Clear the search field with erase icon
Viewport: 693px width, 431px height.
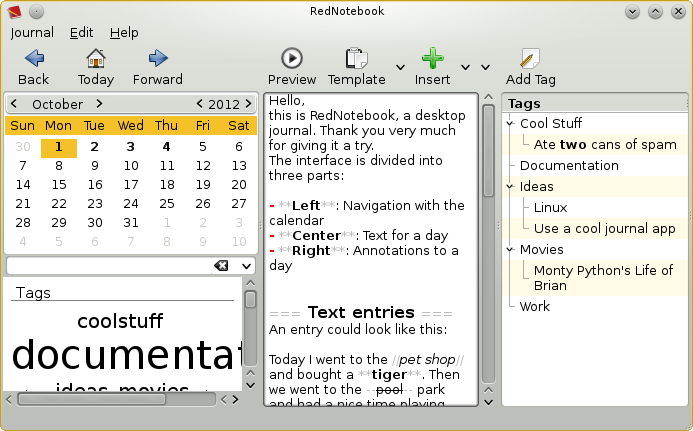coord(221,266)
